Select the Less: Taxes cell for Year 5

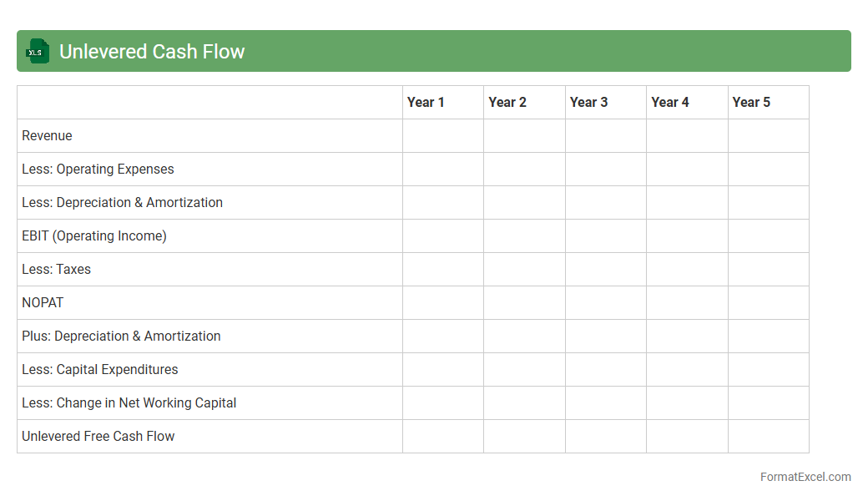[768, 270]
